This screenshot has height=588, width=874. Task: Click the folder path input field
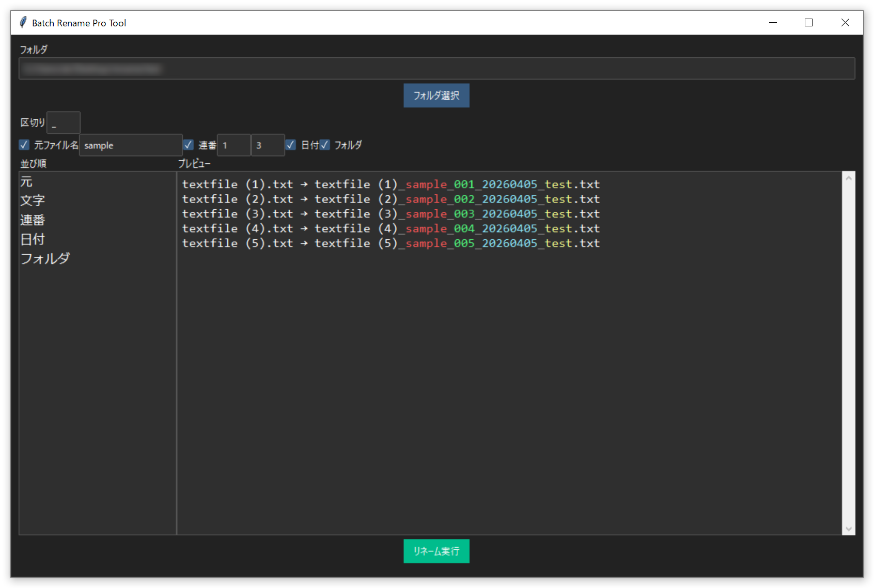[437, 69]
